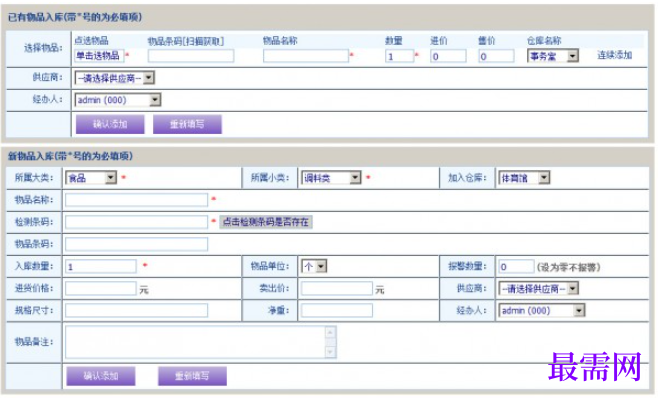Focus the new item 物品名称 input field

click(x=136, y=200)
